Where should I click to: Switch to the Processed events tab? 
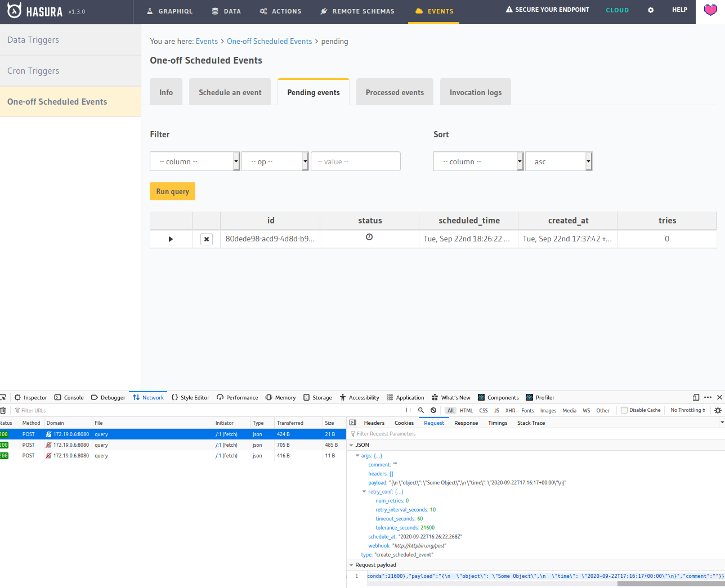395,91
